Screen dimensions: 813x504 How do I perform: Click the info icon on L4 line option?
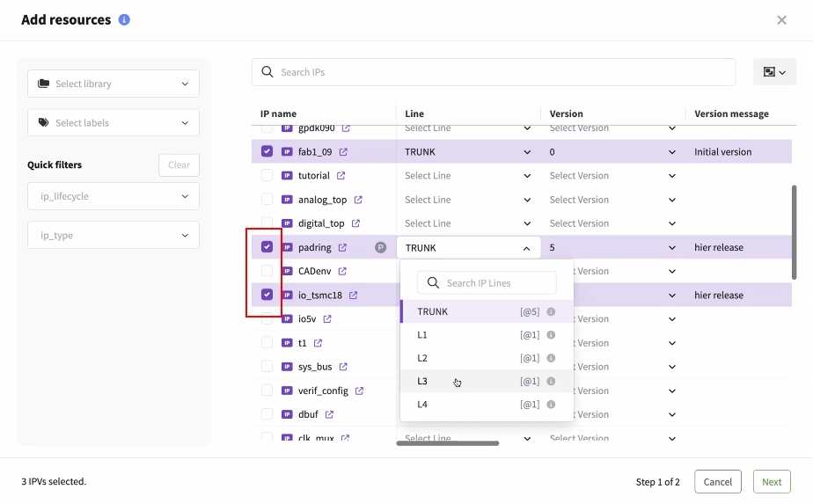(x=551, y=405)
